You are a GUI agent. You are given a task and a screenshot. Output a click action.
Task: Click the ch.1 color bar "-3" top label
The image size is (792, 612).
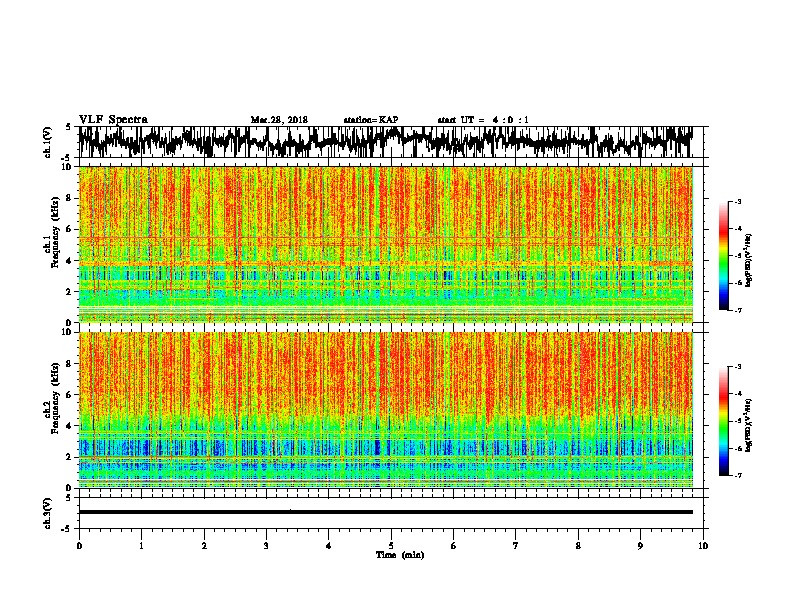click(x=737, y=202)
